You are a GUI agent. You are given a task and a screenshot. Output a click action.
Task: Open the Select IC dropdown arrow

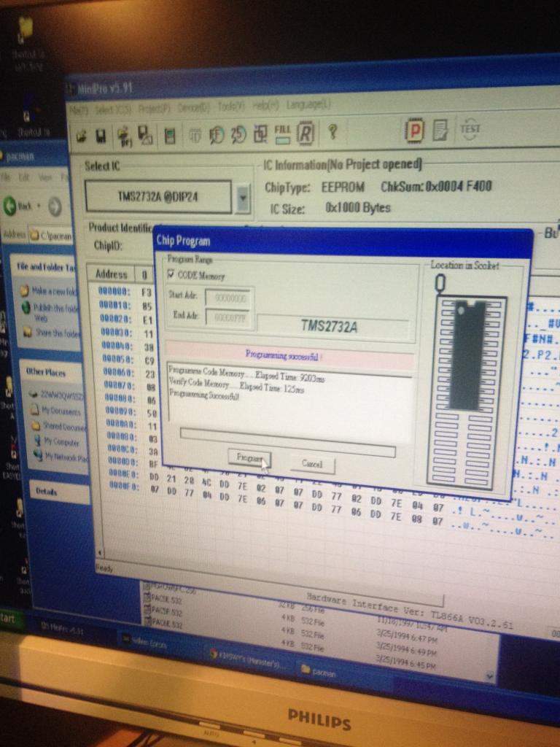point(243,198)
